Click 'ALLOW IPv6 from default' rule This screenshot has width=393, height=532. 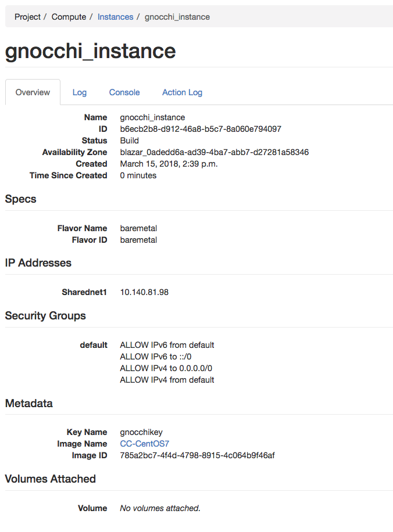(167, 345)
